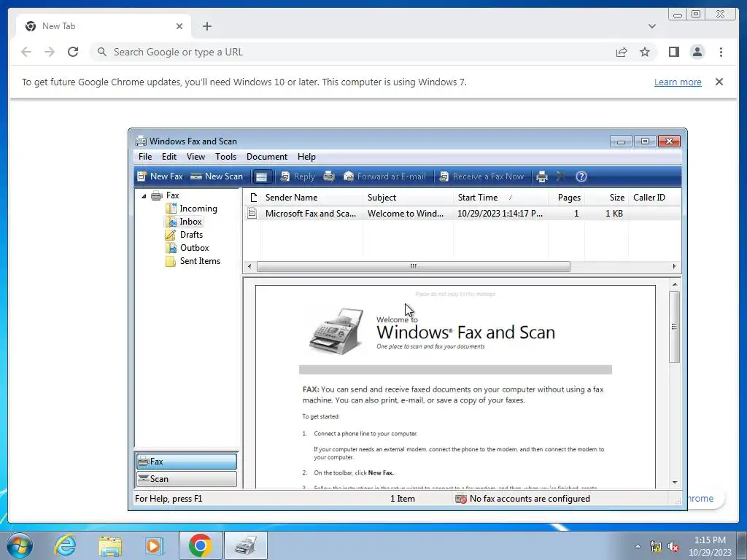Sort by Start Time column header
Image resolution: width=747 pixels, height=560 pixels.
click(x=500, y=197)
